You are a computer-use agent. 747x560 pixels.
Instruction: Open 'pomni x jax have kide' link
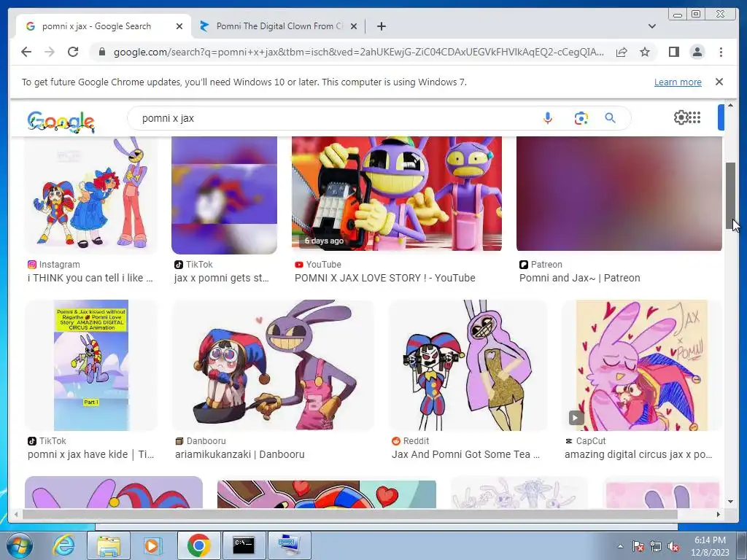[90, 454]
